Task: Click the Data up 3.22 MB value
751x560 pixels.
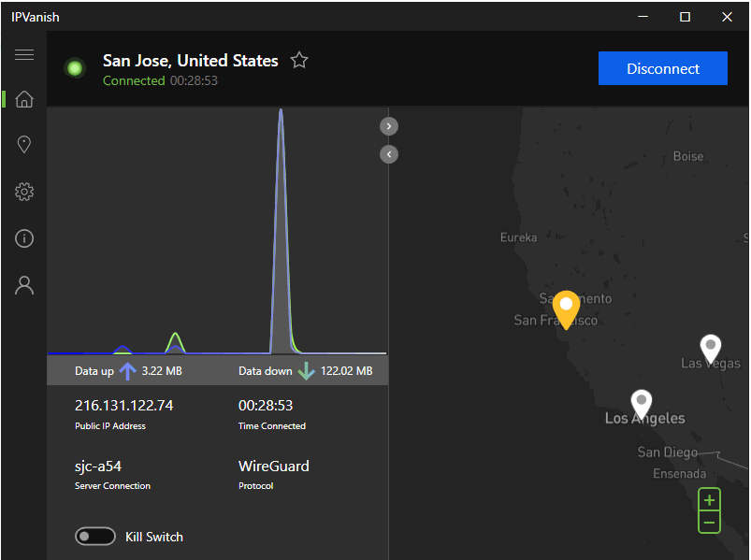Action: 162,371
